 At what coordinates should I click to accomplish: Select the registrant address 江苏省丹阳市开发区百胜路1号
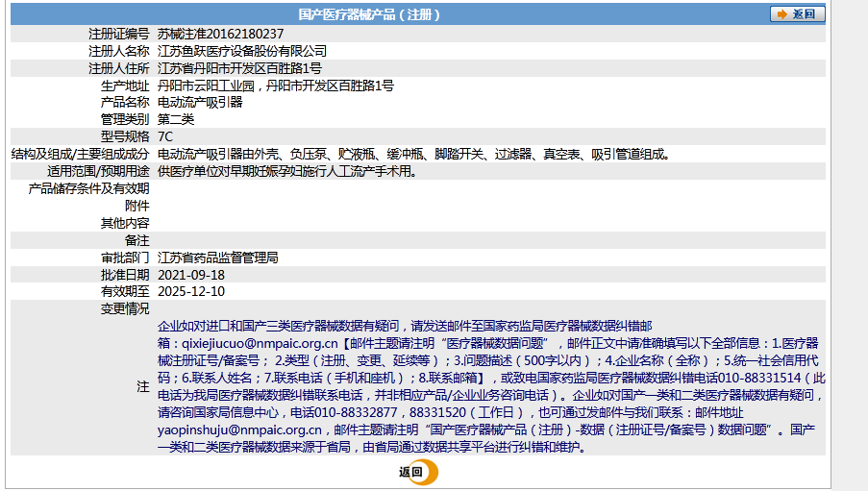pyautogui.click(x=239, y=68)
